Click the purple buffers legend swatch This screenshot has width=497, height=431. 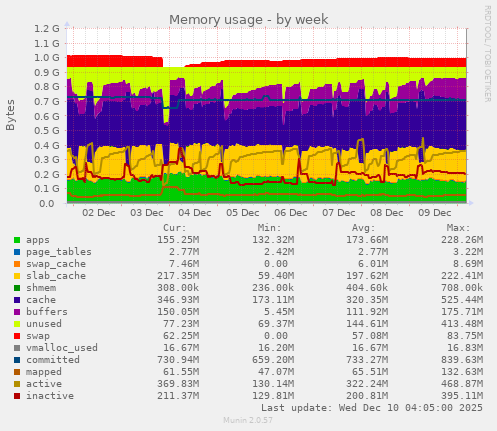[x=17, y=312]
